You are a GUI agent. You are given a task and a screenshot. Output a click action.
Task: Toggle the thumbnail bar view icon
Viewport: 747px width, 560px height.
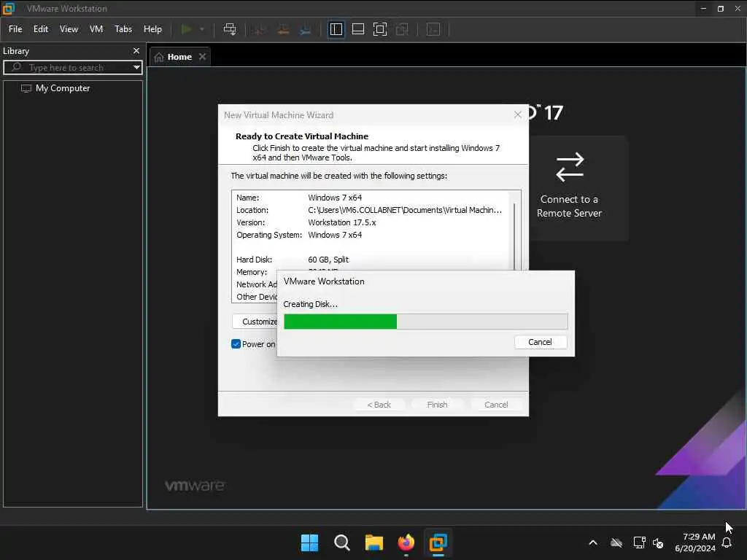click(357, 29)
